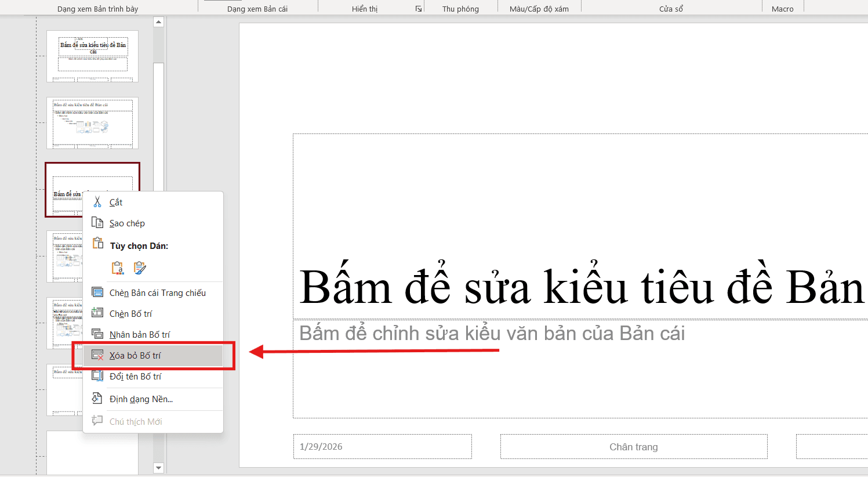Click the Đổi tên Bố trí rename icon

tap(97, 376)
